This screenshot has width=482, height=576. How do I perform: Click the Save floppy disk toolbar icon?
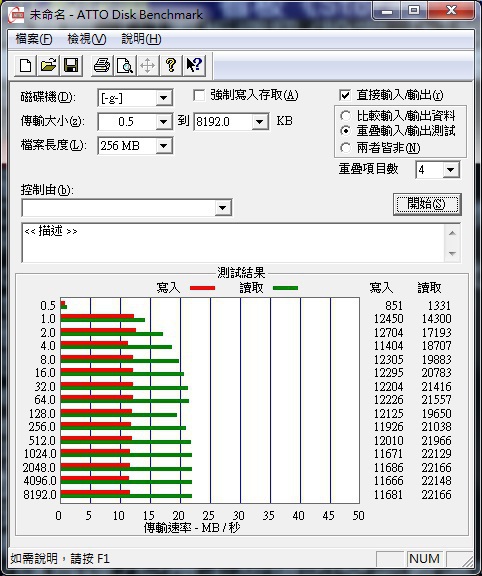(71, 66)
